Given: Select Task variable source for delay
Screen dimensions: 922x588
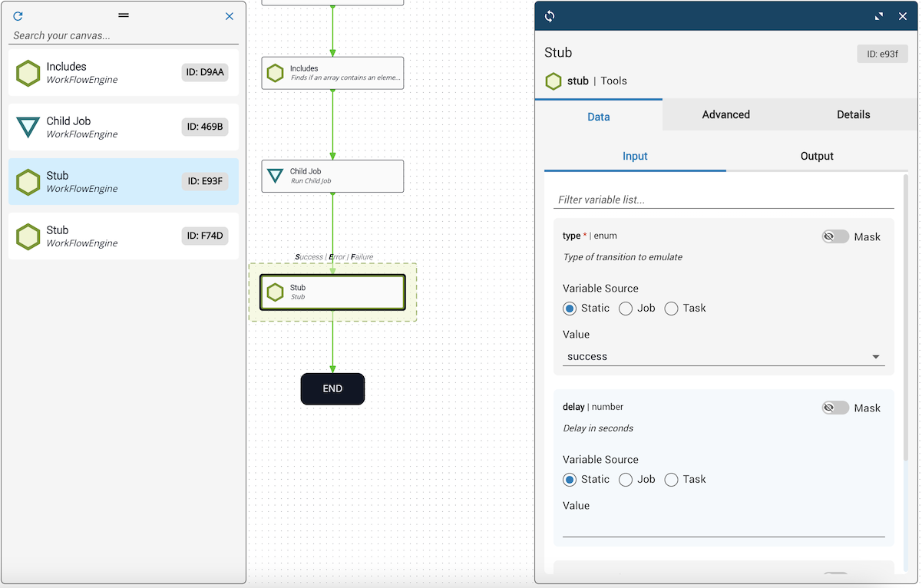Looking at the screenshot, I should tap(672, 480).
